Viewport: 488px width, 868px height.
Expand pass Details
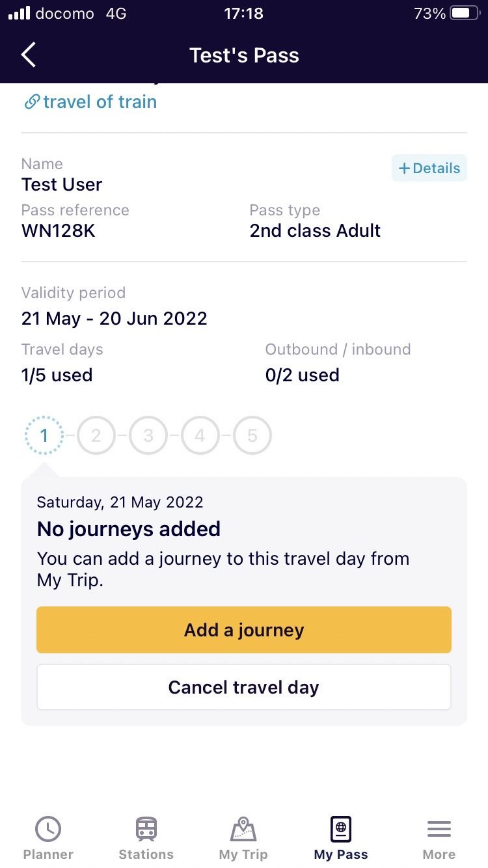click(x=429, y=168)
